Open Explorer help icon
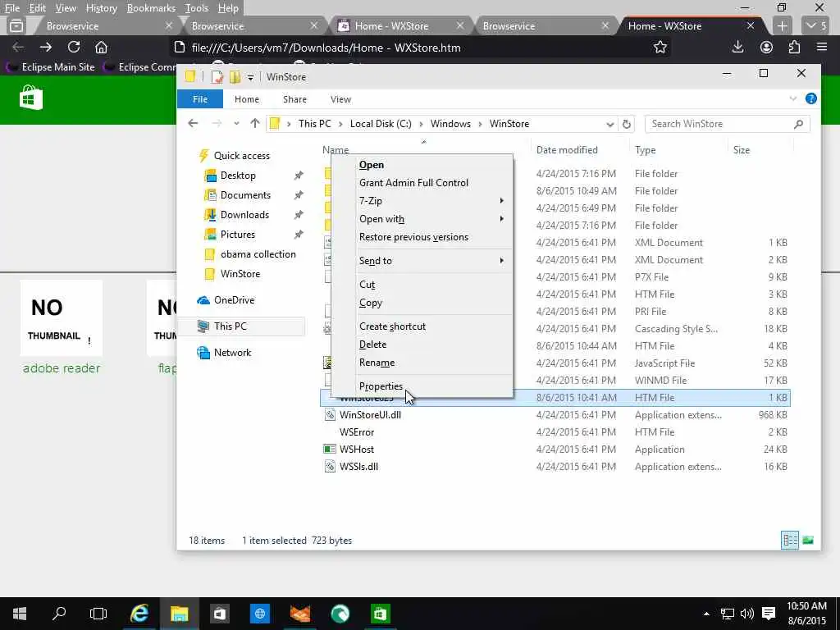 tap(811, 98)
